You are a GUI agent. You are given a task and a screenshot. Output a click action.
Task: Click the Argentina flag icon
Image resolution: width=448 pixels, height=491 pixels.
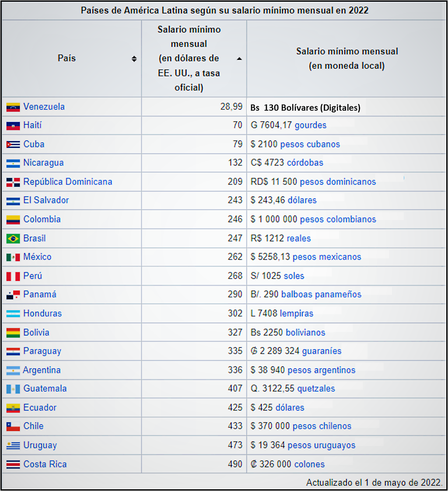(13, 371)
